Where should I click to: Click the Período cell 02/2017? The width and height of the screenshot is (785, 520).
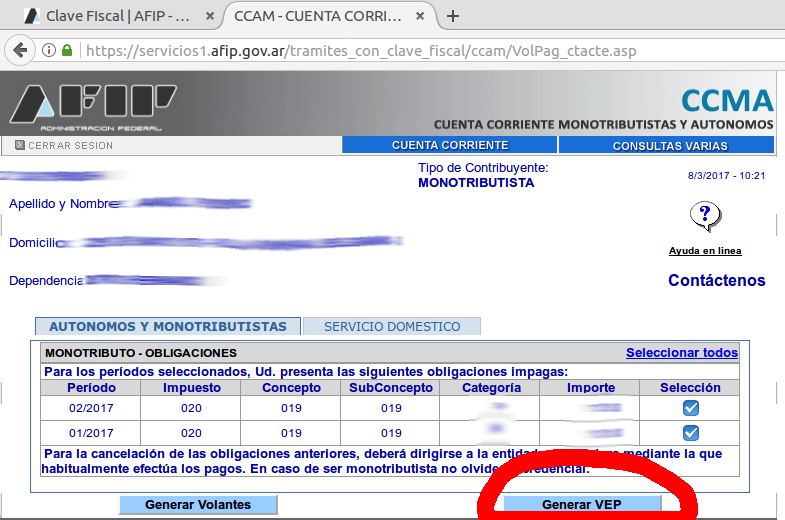coord(91,408)
